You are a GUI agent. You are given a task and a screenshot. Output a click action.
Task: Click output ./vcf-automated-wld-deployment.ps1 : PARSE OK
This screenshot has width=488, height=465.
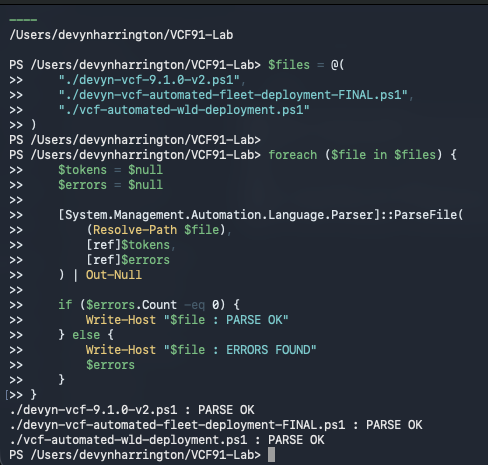(x=167, y=440)
